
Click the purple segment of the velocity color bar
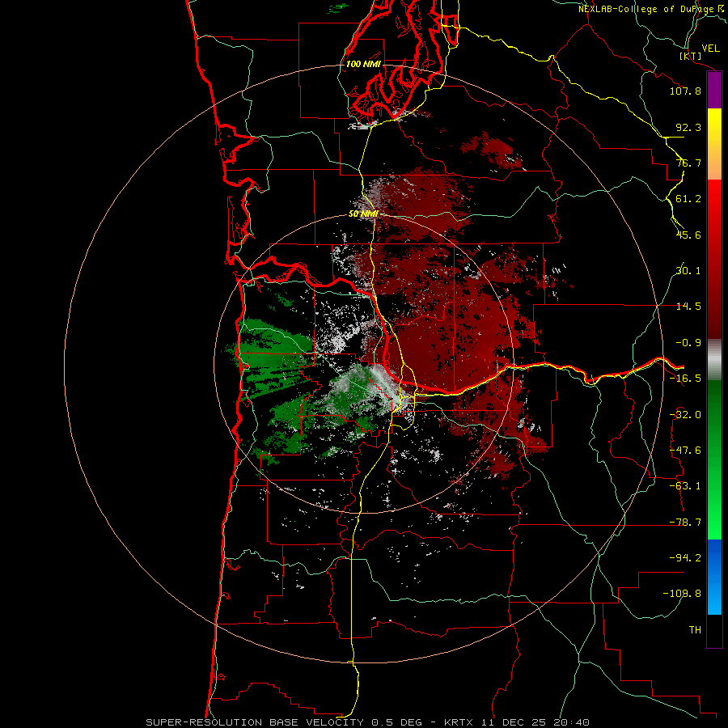pos(714,91)
